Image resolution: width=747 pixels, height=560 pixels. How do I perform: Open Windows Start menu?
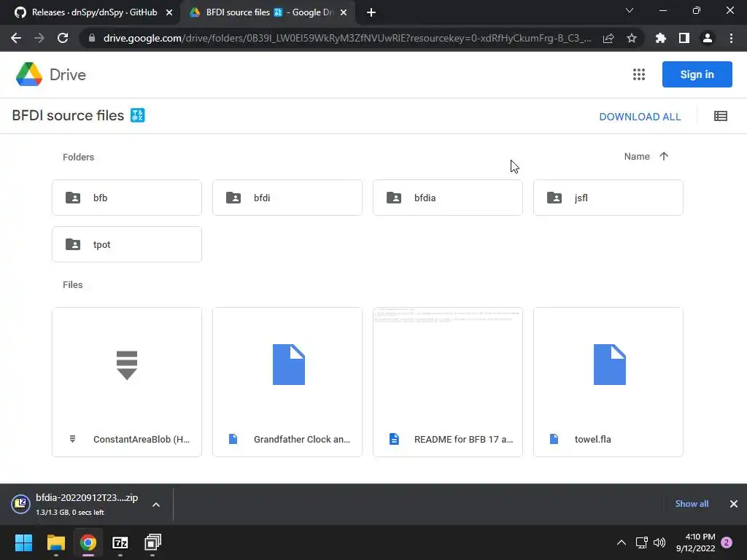click(x=23, y=542)
